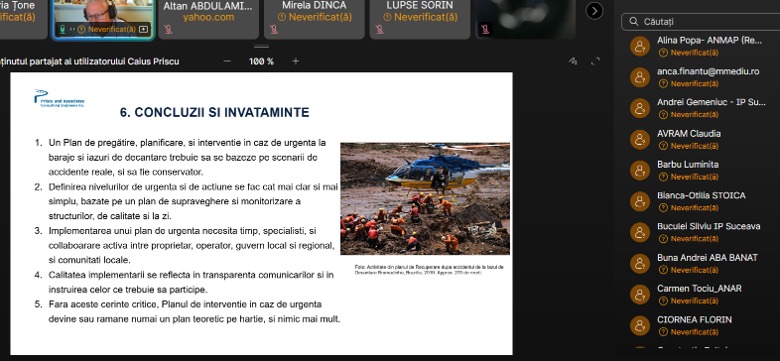The height and width of the screenshot is (361, 780).
Task: Select the presenter's active video tile
Action: point(103,19)
